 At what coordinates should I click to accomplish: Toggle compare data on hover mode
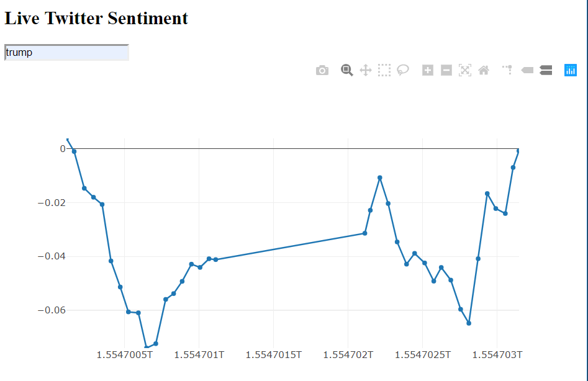[x=546, y=70]
